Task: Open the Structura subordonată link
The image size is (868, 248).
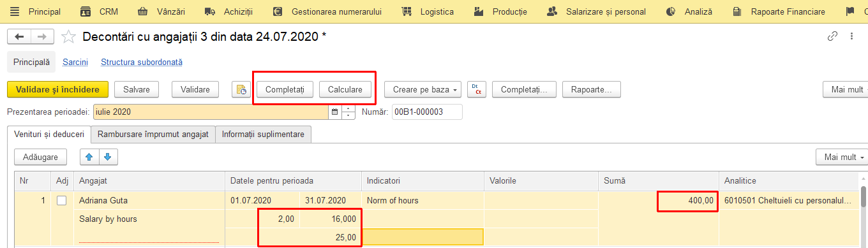Action: pos(142,62)
